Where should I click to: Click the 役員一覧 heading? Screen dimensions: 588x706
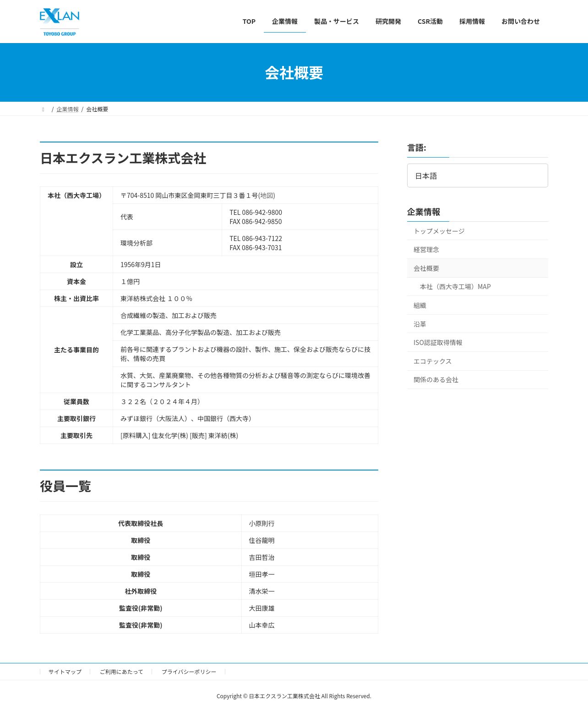[65, 487]
